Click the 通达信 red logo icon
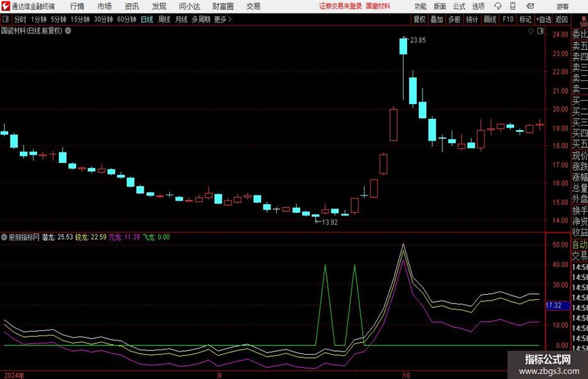The height and width of the screenshot is (379, 588). (x=6, y=6)
